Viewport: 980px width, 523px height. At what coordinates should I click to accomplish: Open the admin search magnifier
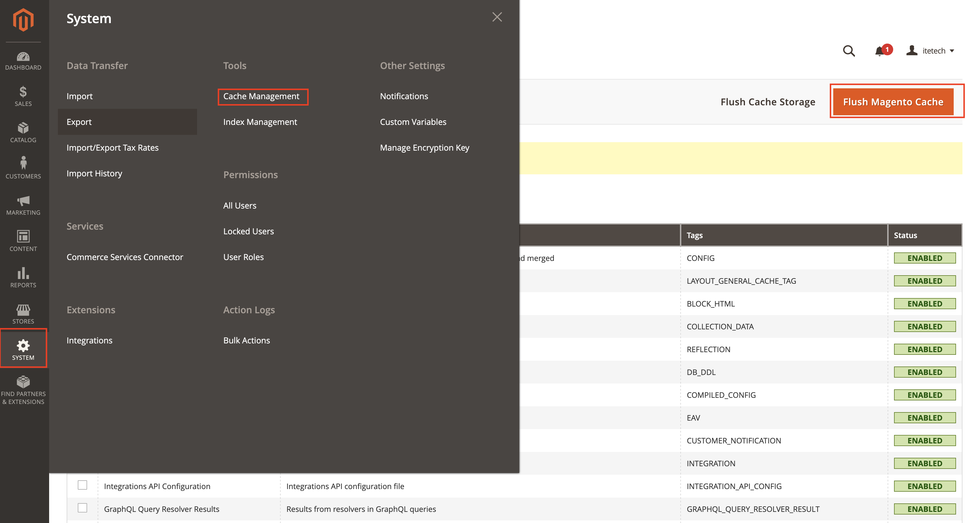849,51
